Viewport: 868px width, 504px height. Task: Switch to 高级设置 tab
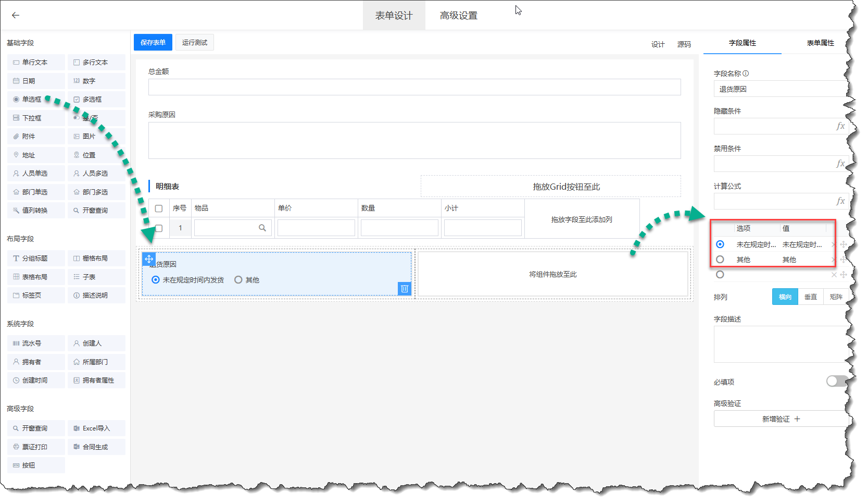(458, 16)
